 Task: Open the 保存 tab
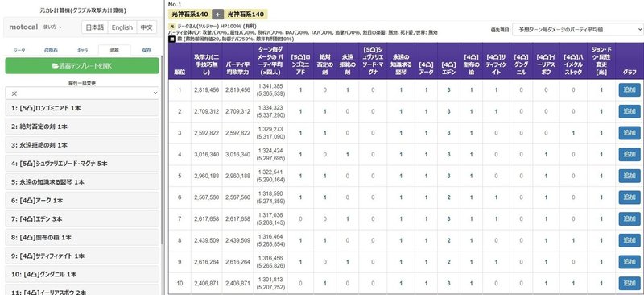[147, 50]
